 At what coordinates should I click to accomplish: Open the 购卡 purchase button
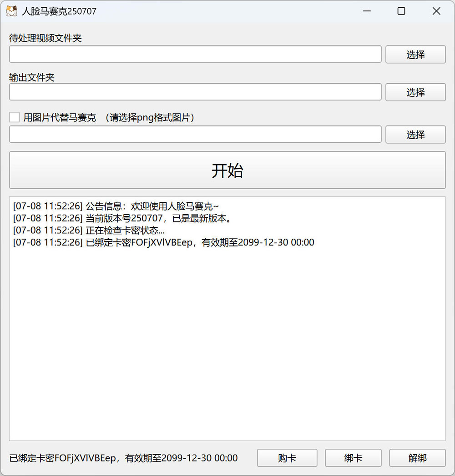tap(287, 458)
